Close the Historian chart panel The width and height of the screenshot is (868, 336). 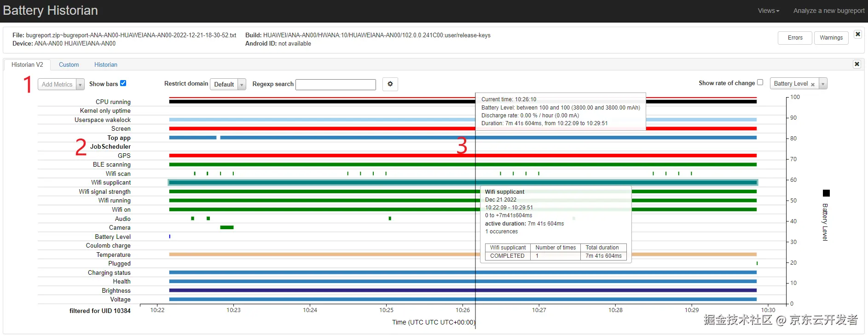857,64
